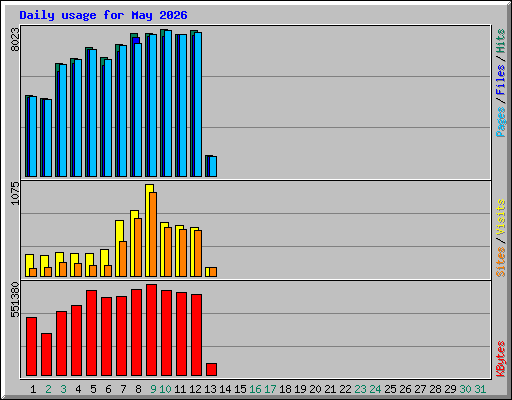Click day 4 on the x-axis

pos(78,389)
